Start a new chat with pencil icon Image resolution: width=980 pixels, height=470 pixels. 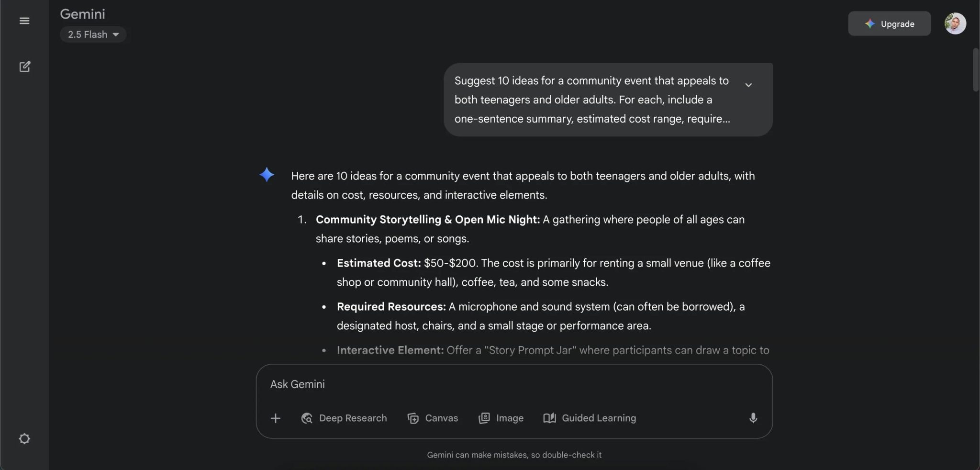tap(24, 67)
